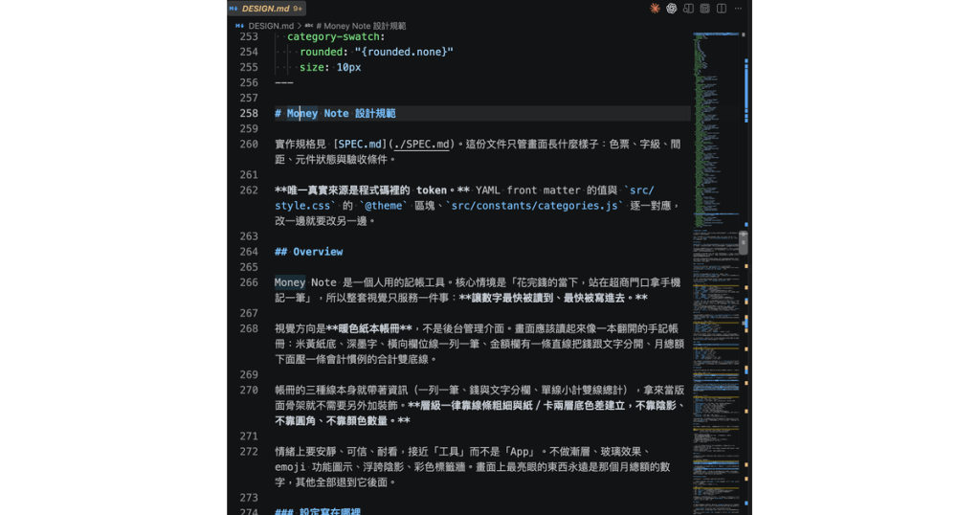Place cursor on '## Overview' heading
Viewport: 980px width, 515px height.
tap(309, 252)
